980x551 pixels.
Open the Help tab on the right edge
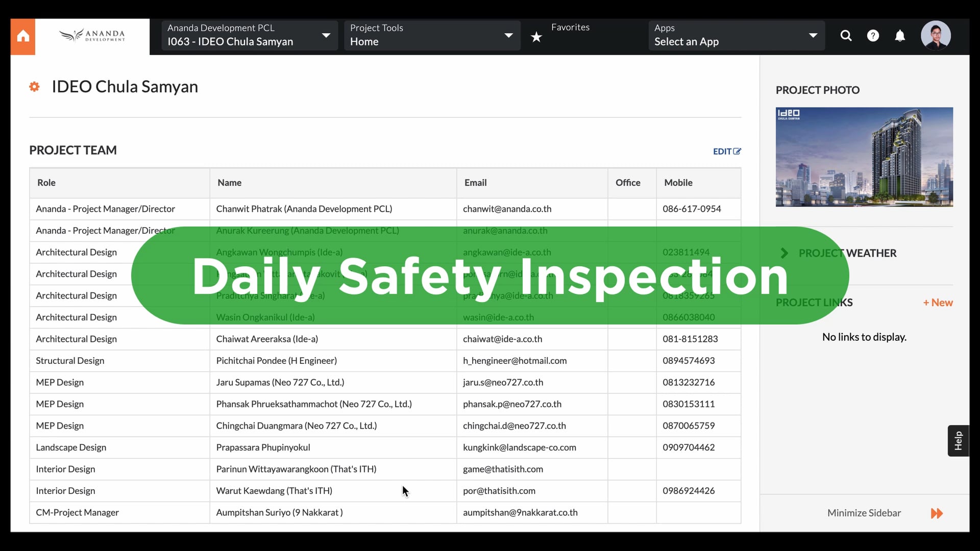[x=958, y=441]
